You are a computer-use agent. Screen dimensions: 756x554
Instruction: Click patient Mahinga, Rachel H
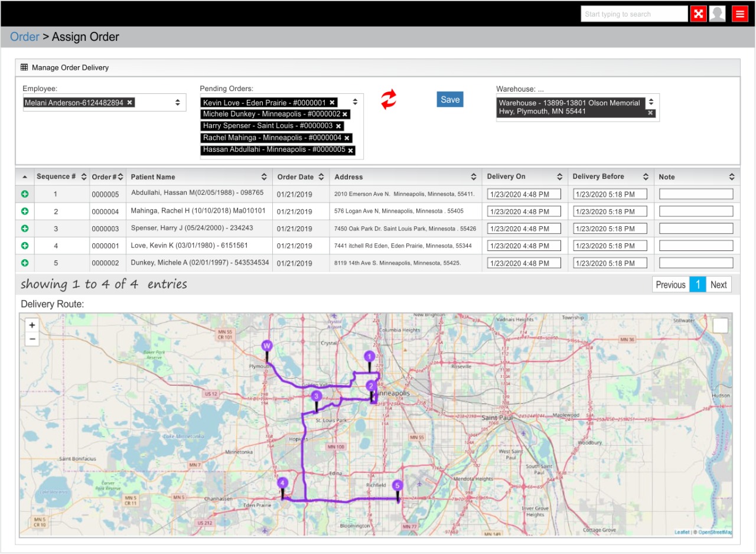(x=198, y=210)
